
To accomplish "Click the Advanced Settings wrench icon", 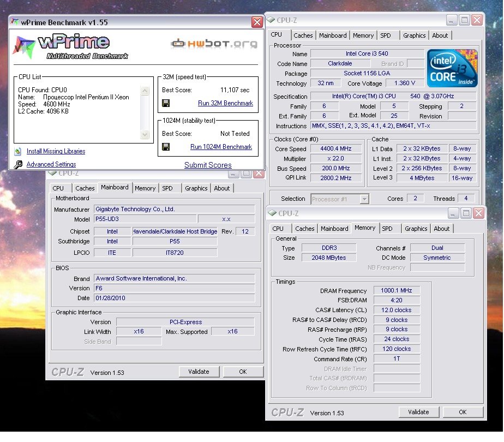I will point(18,164).
